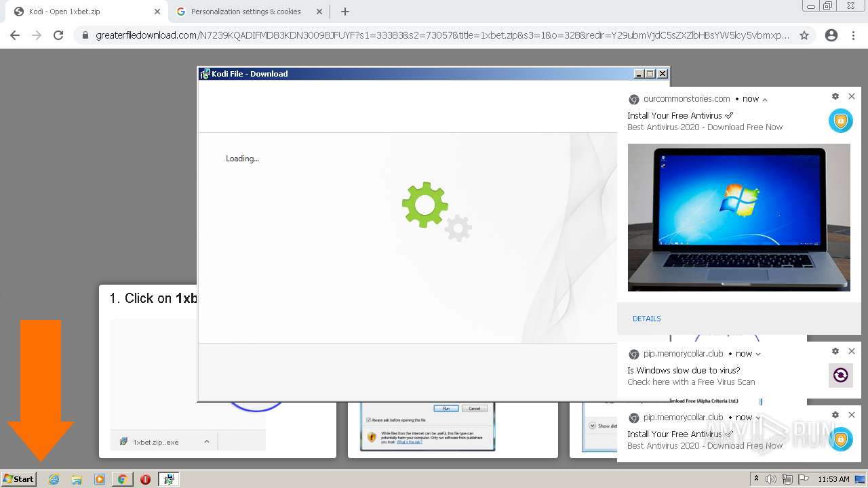Open the volume control in system tray
This screenshot has height=488, width=868.
[x=771, y=479]
